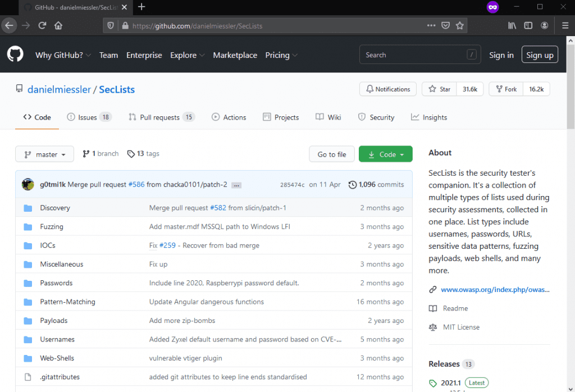Open the Firefox Library icon
The image size is (575, 392).
pos(512,25)
